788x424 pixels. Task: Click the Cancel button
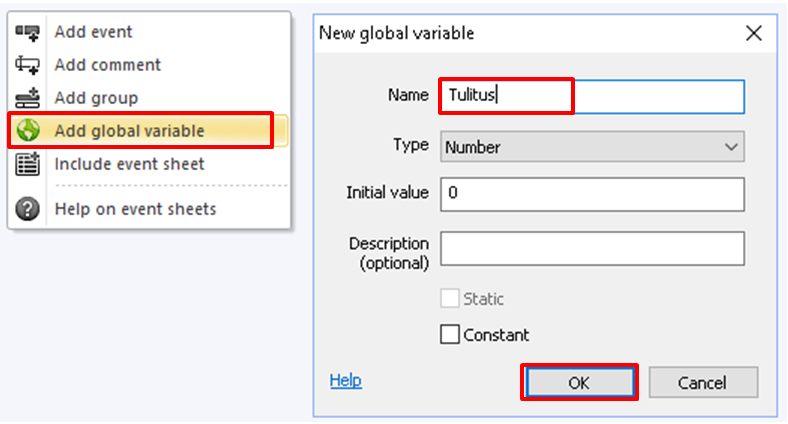[x=703, y=383]
